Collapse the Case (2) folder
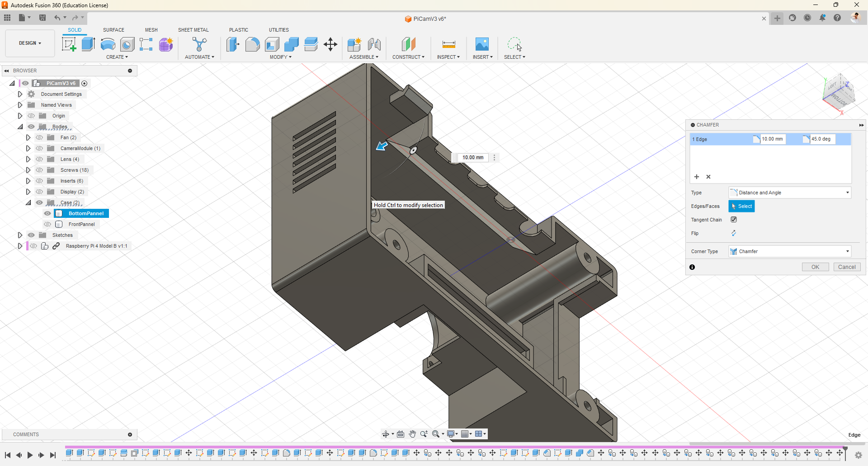Image resolution: width=868 pixels, height=466 pixels. pyautogui.click(x=28, y=202)
